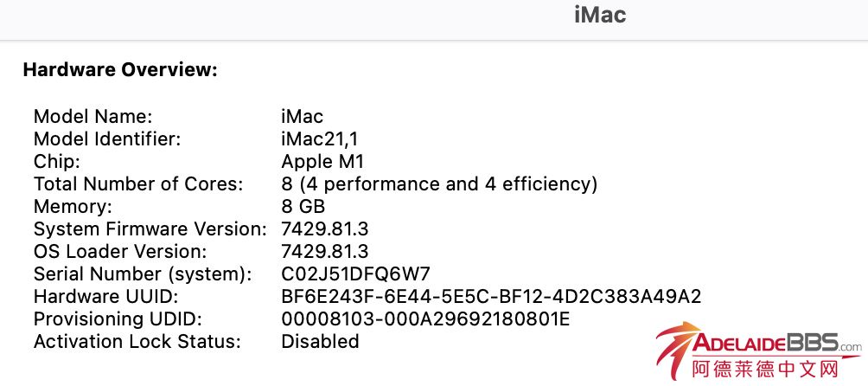Click the Total Number of Cores label
Screen dimensions: 868x386
tap(138, 183)
